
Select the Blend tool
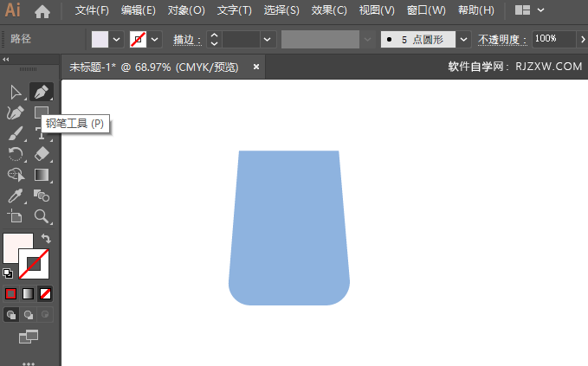42,196
